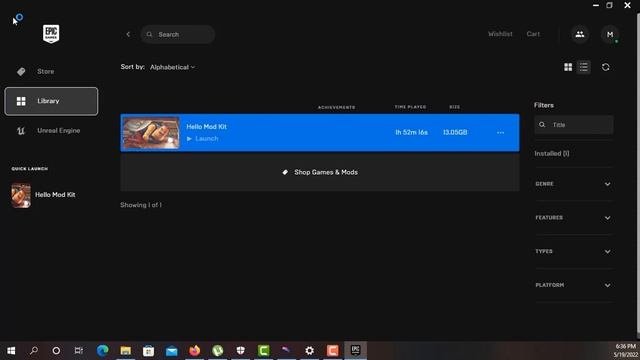This screenshot has width=640, height=360.
Task: Open Cortana from the taskbar
Action: (x=56, y=351)
